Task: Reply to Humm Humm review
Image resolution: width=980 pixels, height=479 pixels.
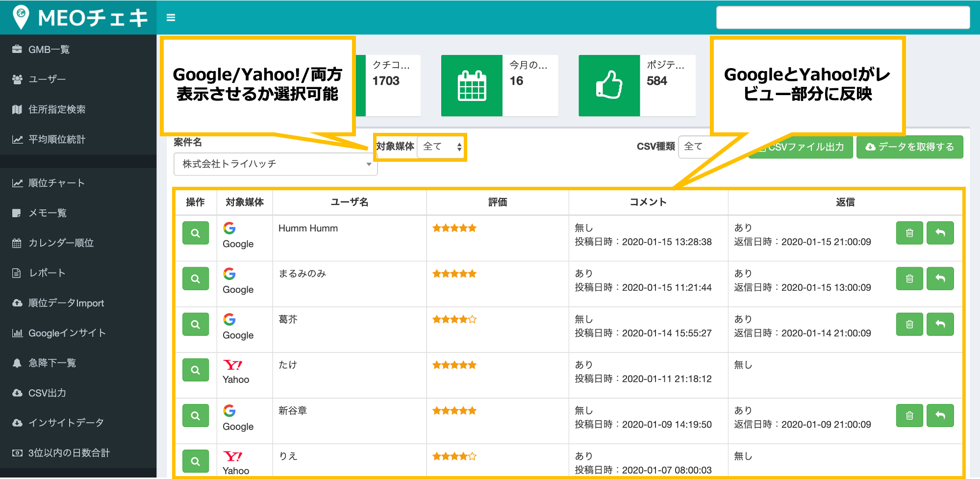Action: pos(940,233)
